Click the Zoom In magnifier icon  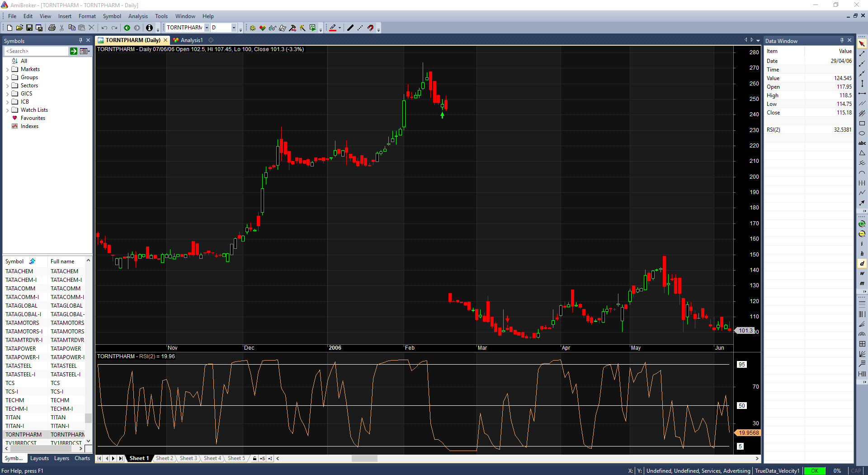tap(862, 224)
